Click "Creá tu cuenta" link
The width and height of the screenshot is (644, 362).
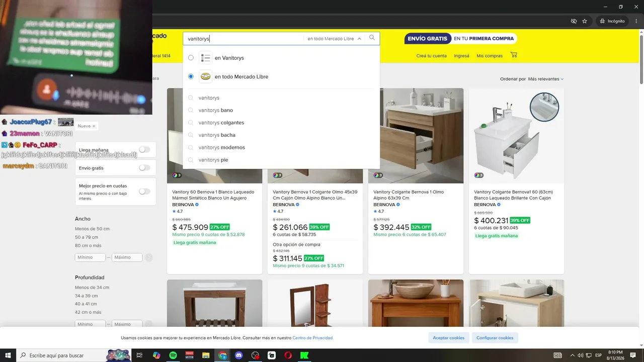(431, 56)
